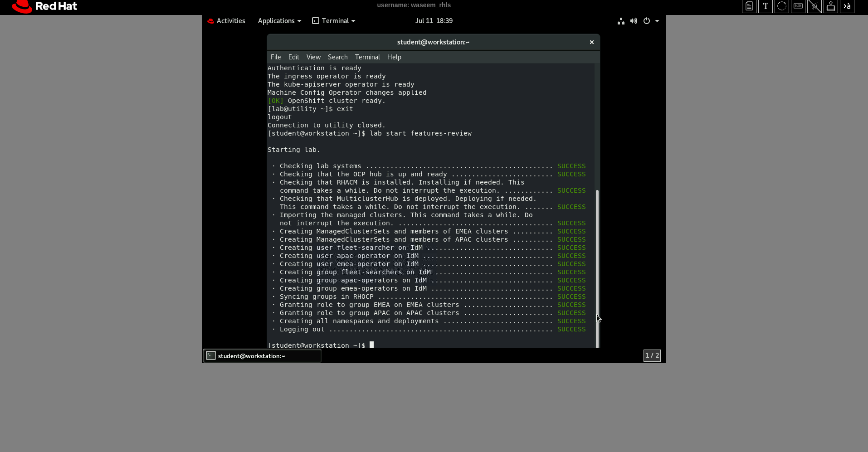Click the terminal prompt input line

coord(321,345)
